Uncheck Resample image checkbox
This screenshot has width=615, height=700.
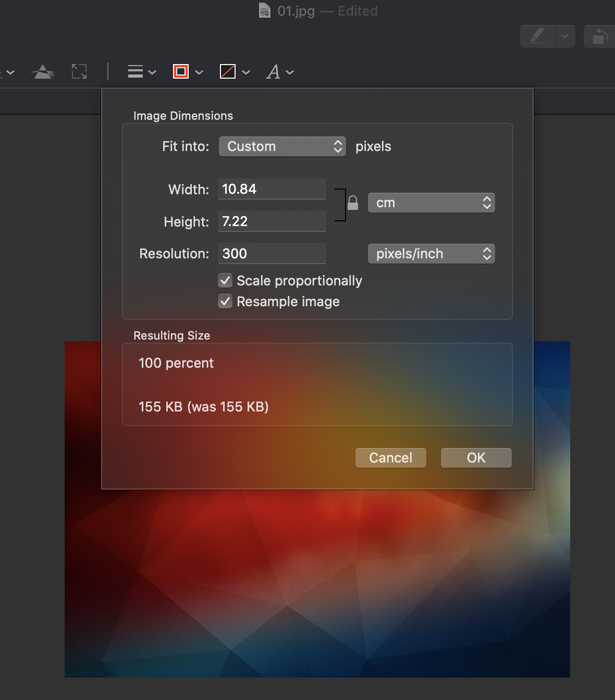[225, 302]
